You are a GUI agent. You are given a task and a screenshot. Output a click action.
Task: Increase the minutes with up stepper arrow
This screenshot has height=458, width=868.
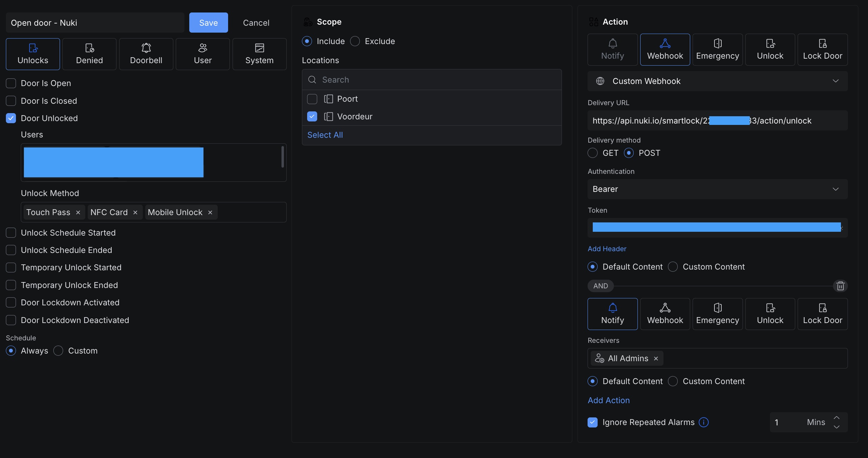tap(836, 418)
